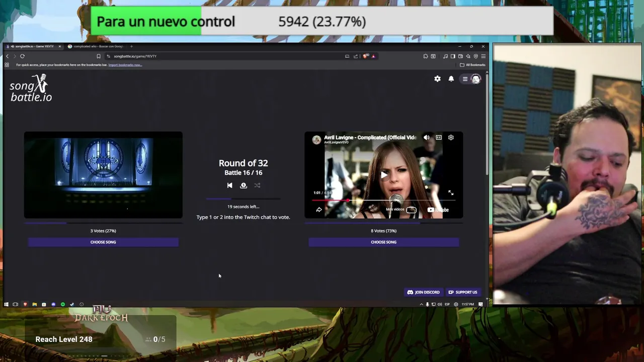Click the left video thumbnail
This screenshot has width=644, height=362.
click(x=103, y=175)
